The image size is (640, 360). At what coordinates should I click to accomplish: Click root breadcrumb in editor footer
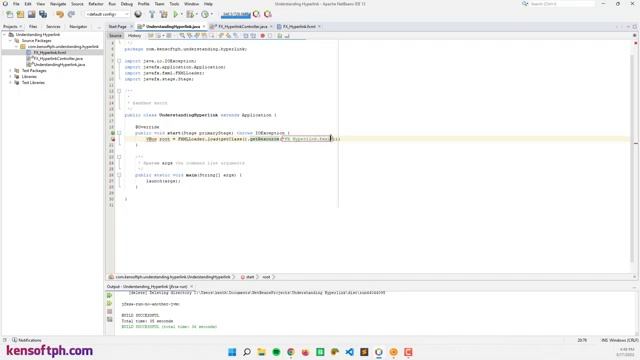tap(266, 277)
